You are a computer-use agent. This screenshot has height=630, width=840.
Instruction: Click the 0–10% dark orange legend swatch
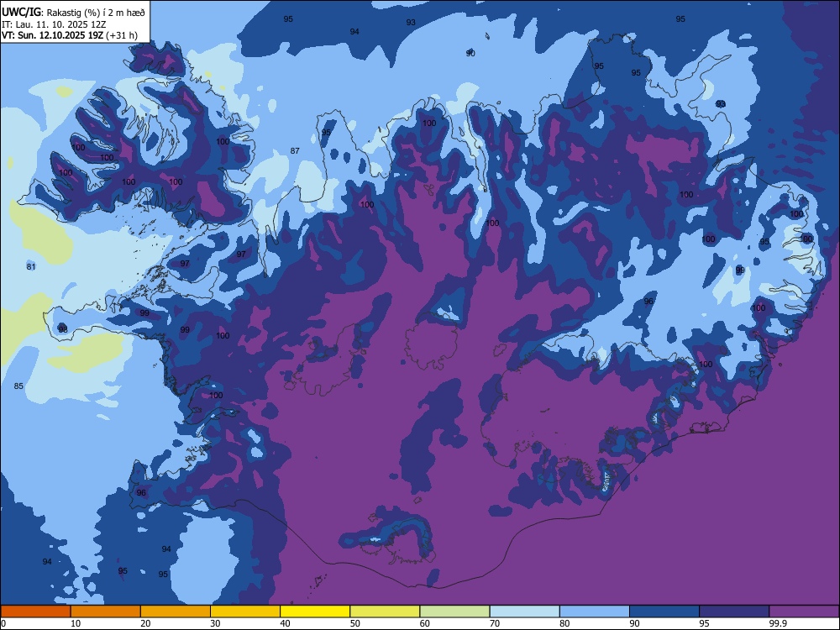click(36, 612)
